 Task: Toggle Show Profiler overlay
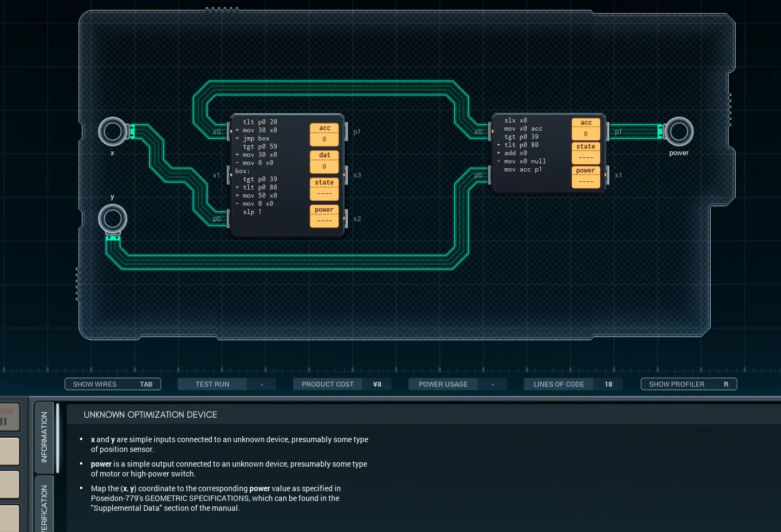pyautogui.click(x=688, y=384)
